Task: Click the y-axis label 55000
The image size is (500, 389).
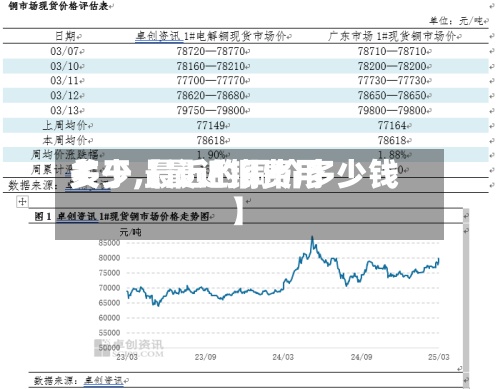Action: (x=109, y=333)
